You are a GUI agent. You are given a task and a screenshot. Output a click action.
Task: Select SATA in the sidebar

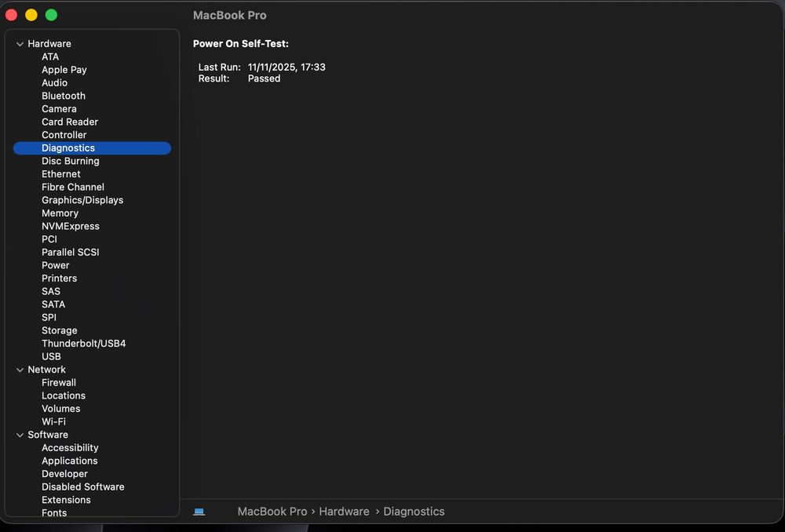pyautogui.click(x=53, y=304)
